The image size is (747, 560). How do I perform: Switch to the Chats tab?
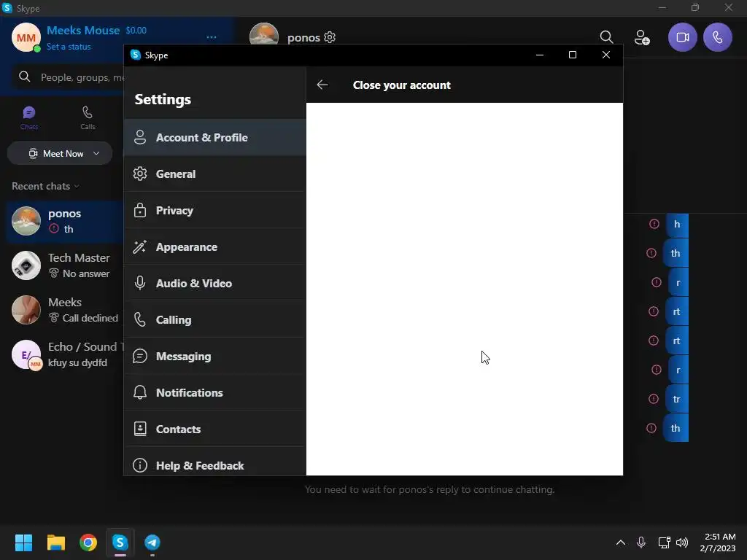coord(29,117)
